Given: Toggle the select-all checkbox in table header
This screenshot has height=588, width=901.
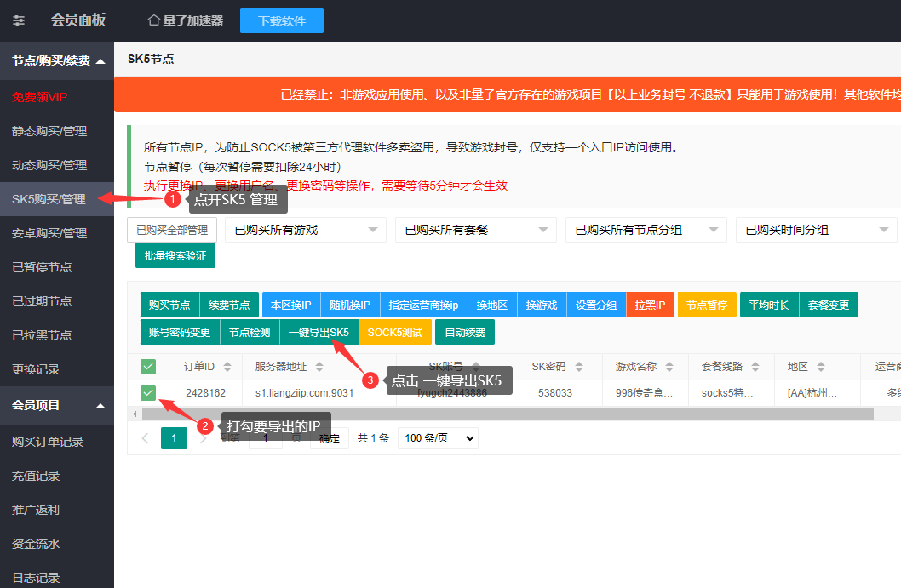Looking at the screenshot, I should pyautogui.click(x=148, y=367).
